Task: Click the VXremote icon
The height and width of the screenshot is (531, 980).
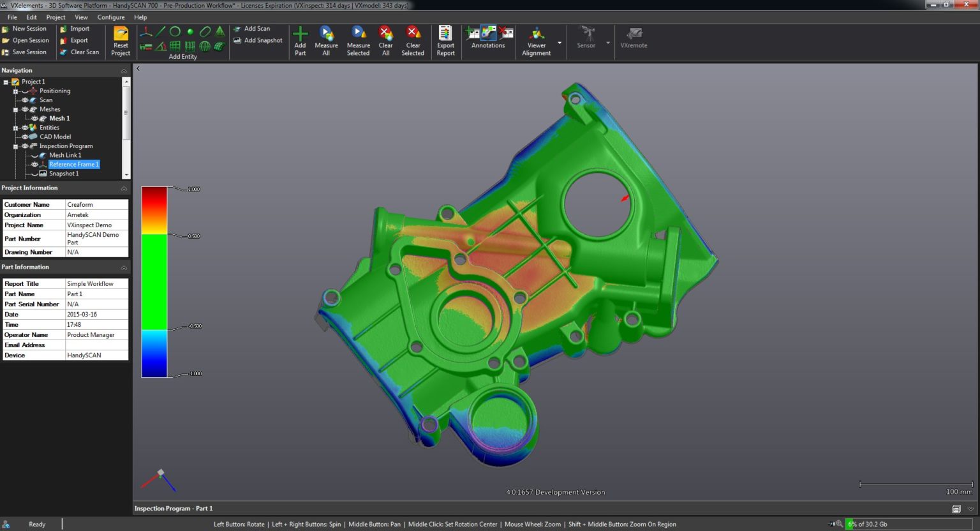Action: point(634,35)
